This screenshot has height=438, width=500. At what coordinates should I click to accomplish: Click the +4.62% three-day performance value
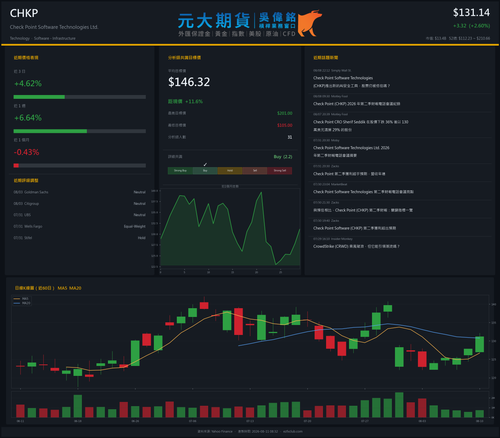point(28,83)
